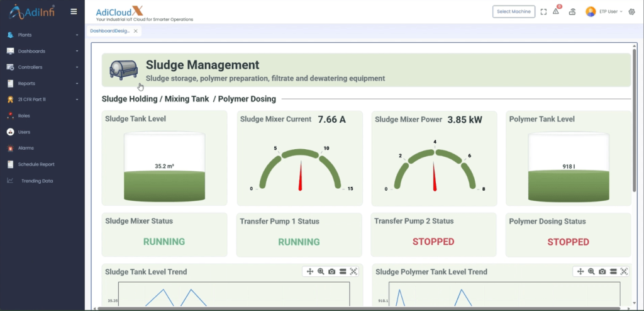This screenshot has height=311, width=644.
Task: Click the 7.66 A current value
Action: (x=332, y=120)
